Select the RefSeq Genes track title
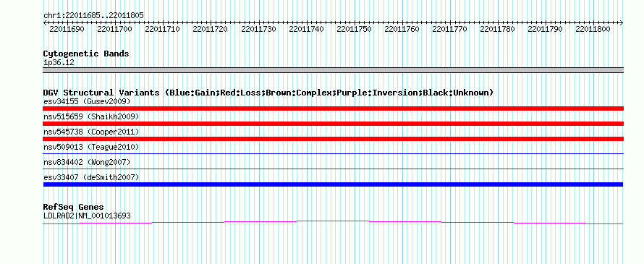Image resolution: width=644 pixels, height=264 pixels. coord(74,207)
